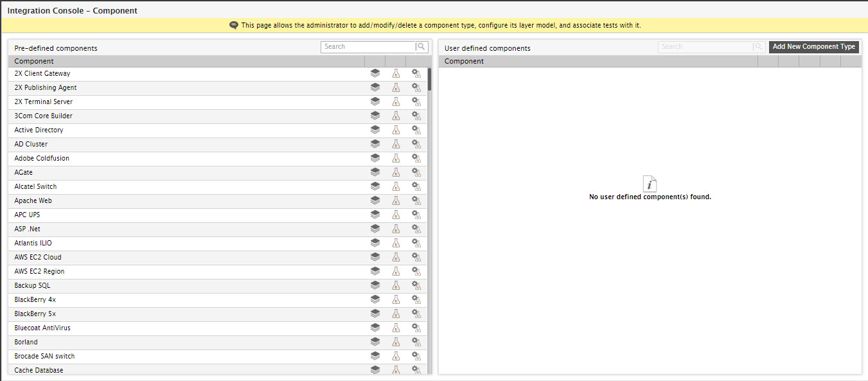Click flask icon for BlackBerry 4x
868x381 pixels.
[x=396, y=299]
